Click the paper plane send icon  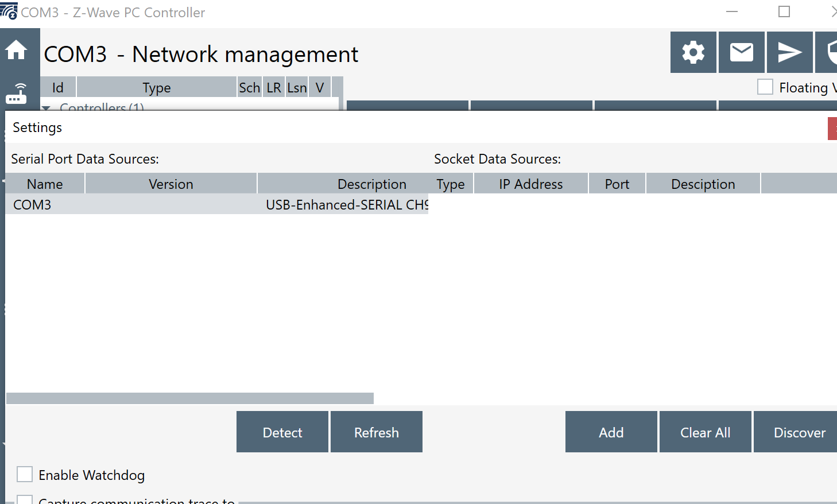(x=789, y=52)
